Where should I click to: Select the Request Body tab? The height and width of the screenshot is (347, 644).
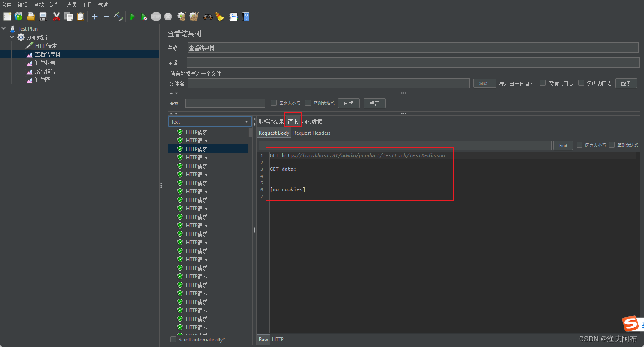coord(274,133)
